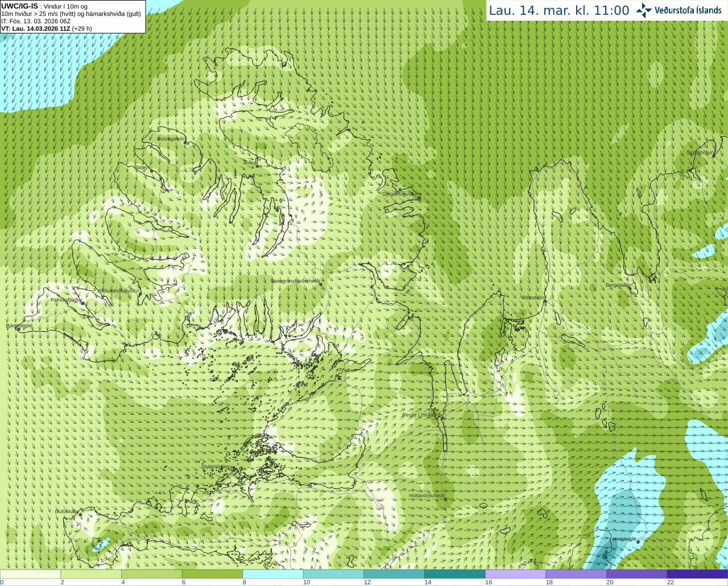Select the 4–6 m/s legend swatch
Viewport: 728px width, 586px height.
click(151, 574)
